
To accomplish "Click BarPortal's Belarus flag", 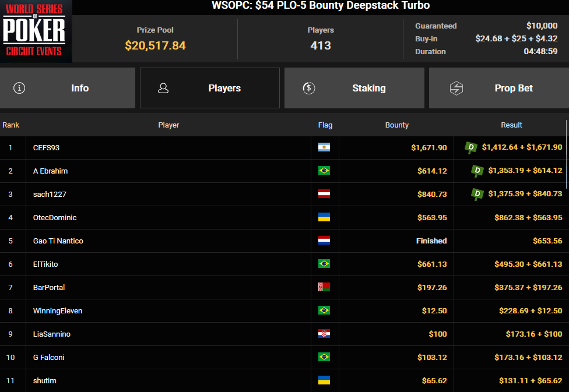I will [324, 287].
